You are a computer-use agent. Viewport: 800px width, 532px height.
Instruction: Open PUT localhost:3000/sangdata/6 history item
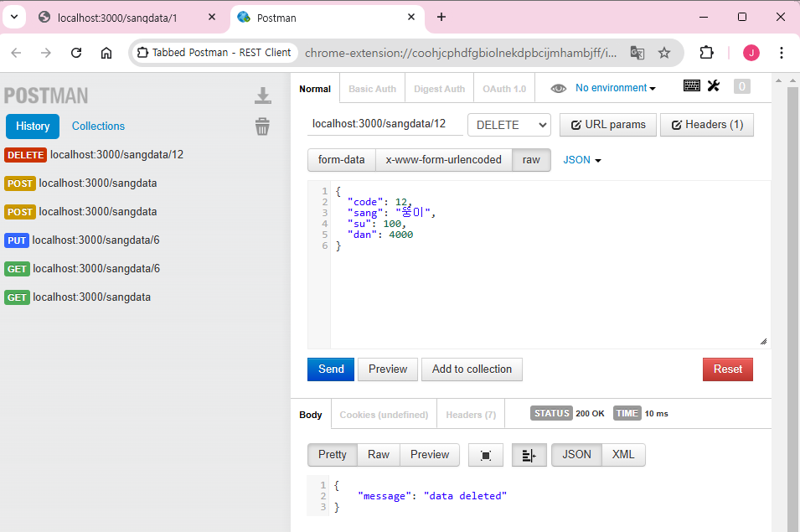coord(82,240)
